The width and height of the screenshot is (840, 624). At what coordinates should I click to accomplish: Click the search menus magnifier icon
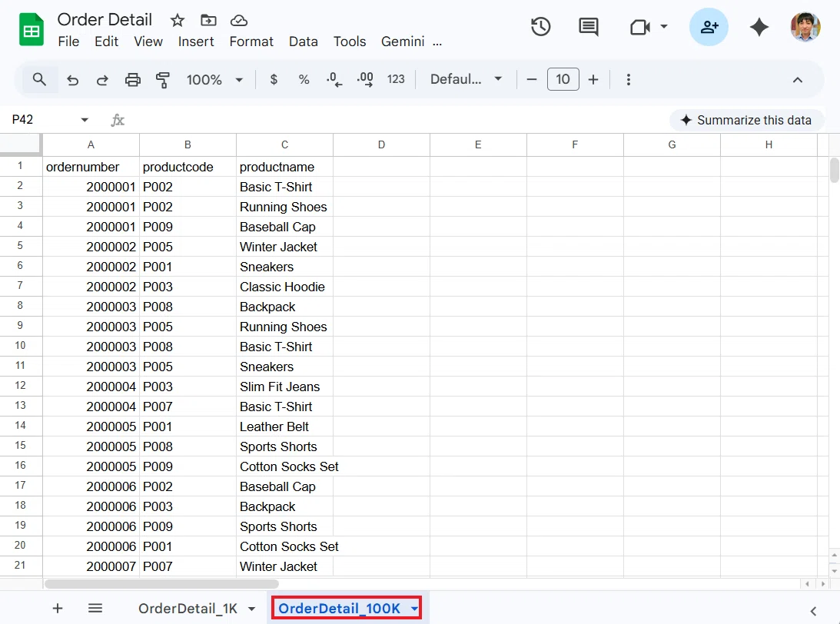[x=39, y=80]
